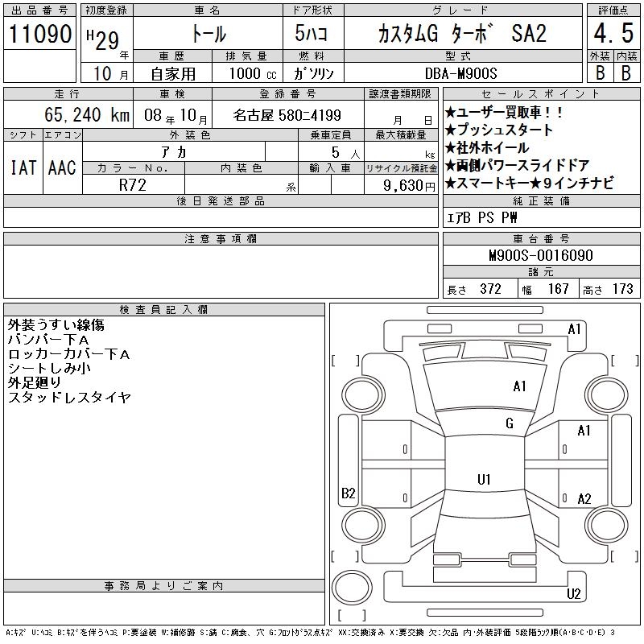This screenshot has height=644, width=644.
Task: Click A2 mark on right rear door
Action: tap(584, 499)
